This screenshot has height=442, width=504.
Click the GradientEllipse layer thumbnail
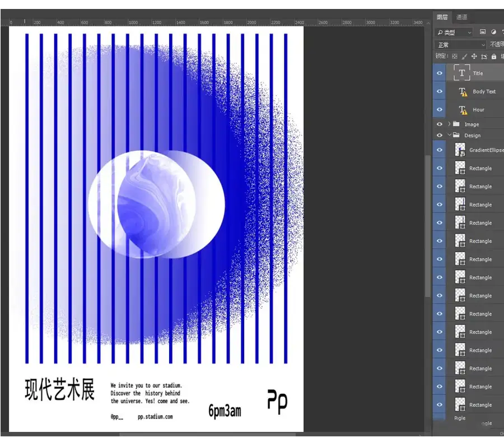point(460,150)
